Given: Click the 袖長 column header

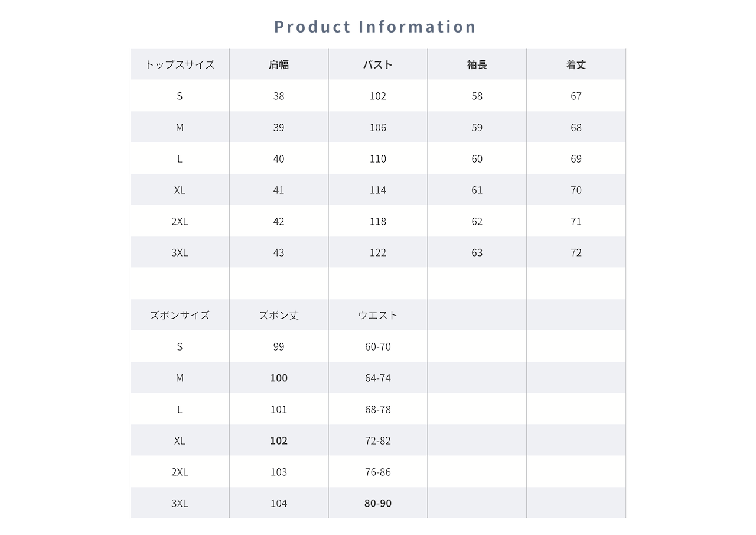Looking at the screenshot, I should (477, 64).
